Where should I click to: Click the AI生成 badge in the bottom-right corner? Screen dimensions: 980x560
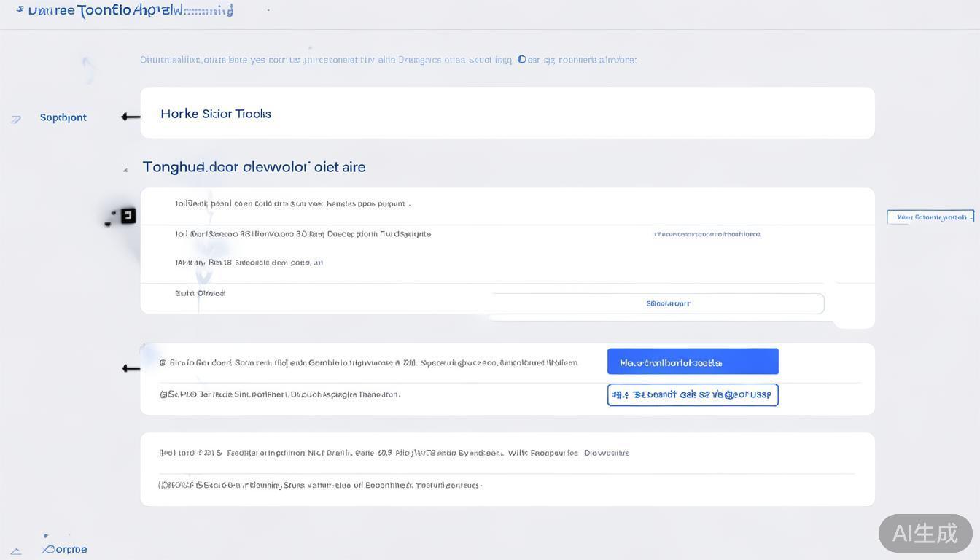(925, 533)
